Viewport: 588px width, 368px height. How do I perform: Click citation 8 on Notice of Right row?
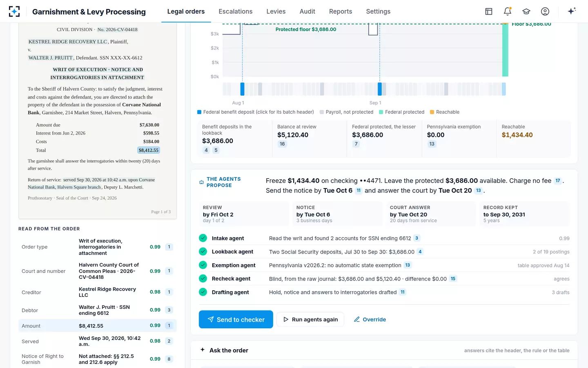pos(169,359)
